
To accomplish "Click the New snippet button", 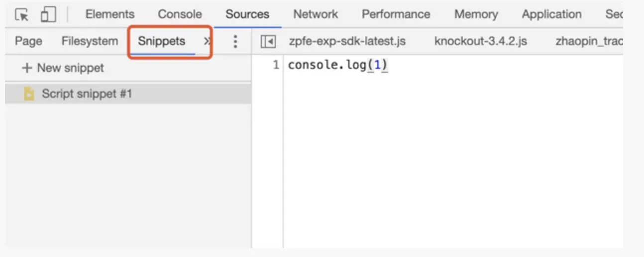I will pos(63,68).
